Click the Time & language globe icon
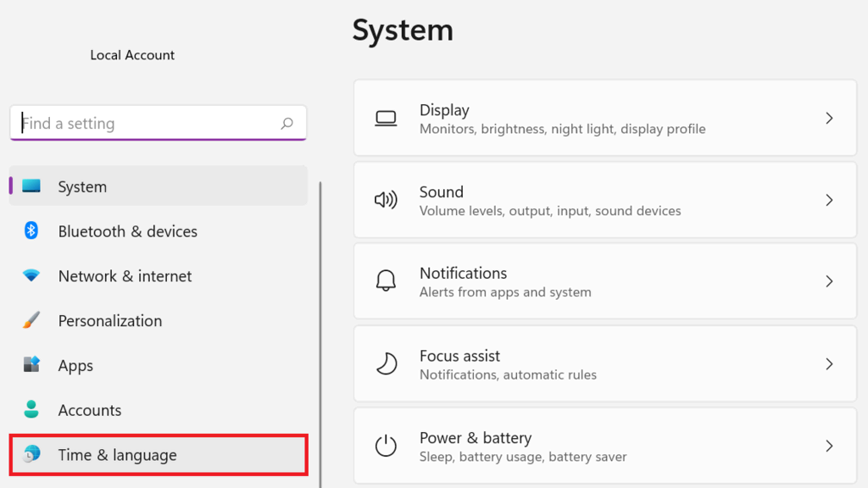 (x=31, y=454)
